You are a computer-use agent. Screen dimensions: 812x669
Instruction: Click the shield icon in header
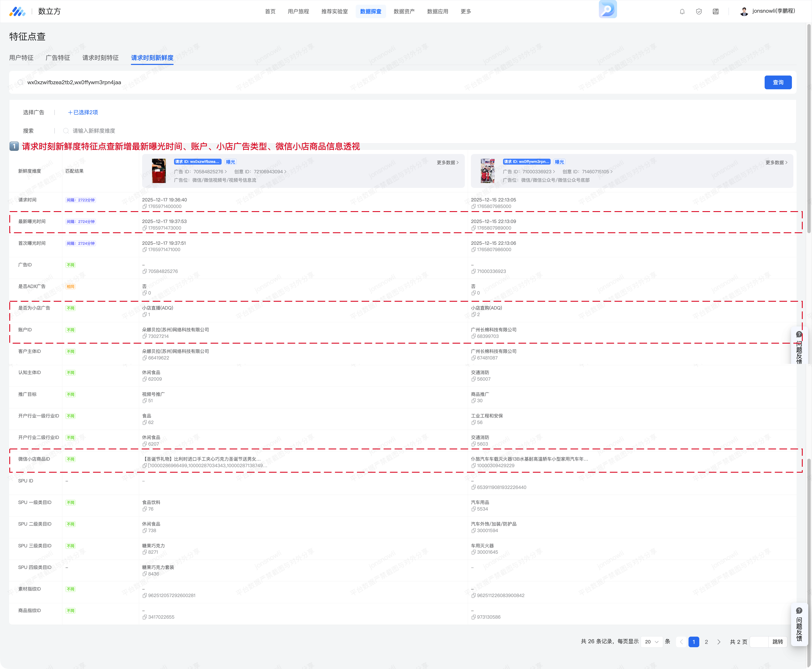point(699,12)
